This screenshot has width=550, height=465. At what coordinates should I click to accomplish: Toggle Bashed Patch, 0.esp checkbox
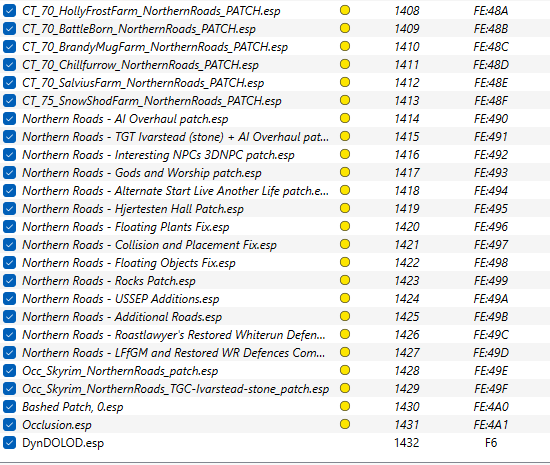[9, 406]
